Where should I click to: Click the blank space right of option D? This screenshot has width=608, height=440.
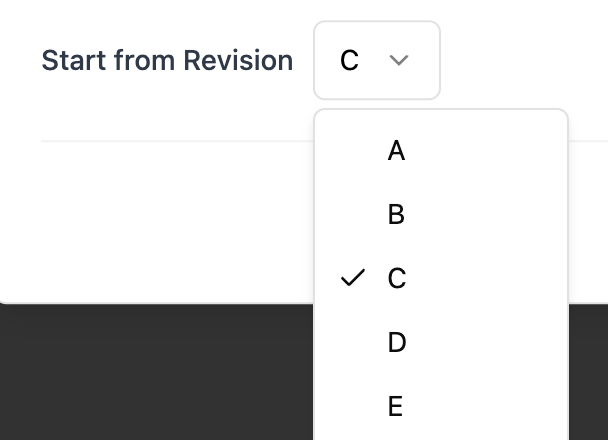500,343
